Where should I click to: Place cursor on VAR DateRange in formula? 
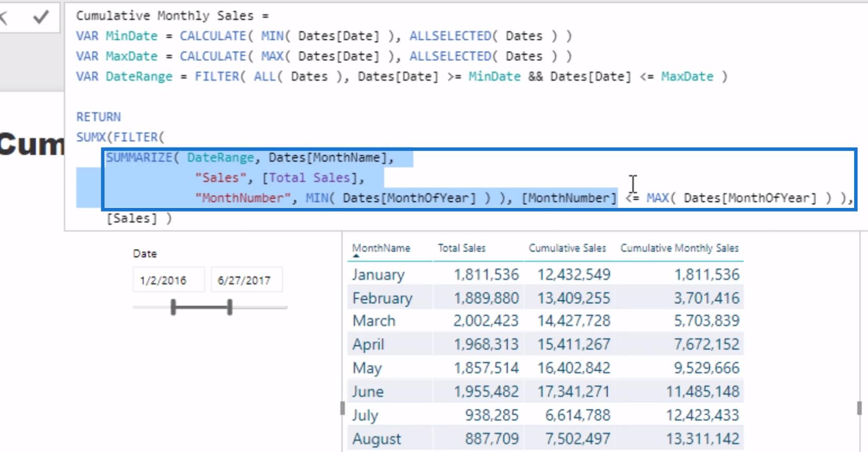click(x=124, y=77)
